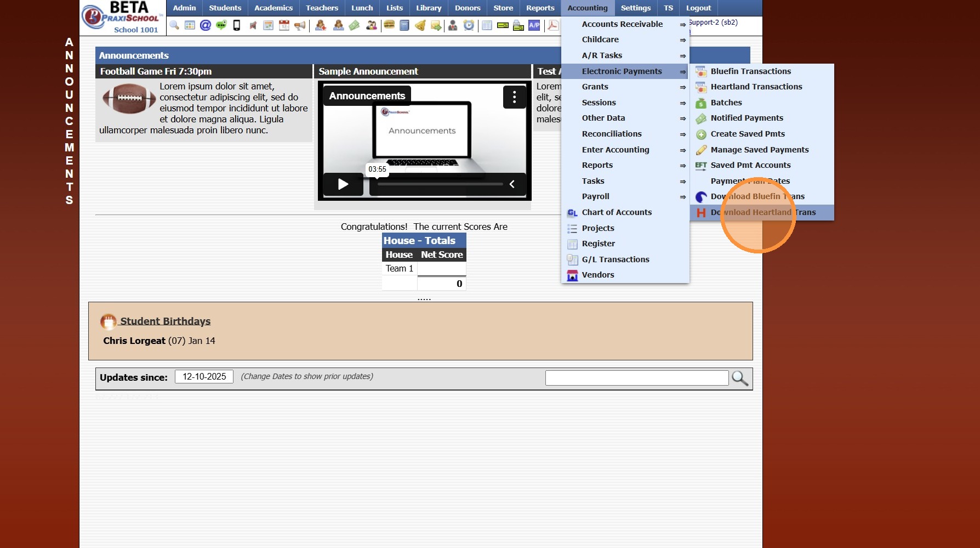
Task: Click the calendar date toolbar icon
Action: pos(284,25)
